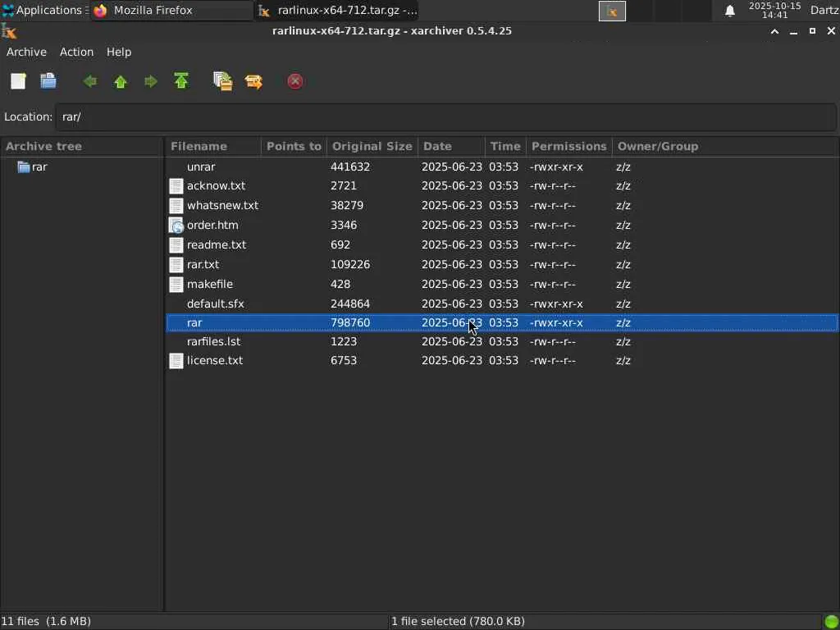
Task: Select the order.htm filename
Action: click(212, 226)
